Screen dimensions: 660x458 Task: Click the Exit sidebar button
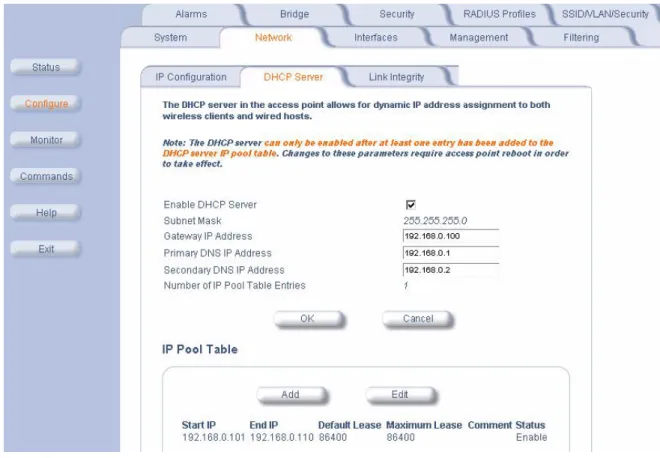[45, 249]
